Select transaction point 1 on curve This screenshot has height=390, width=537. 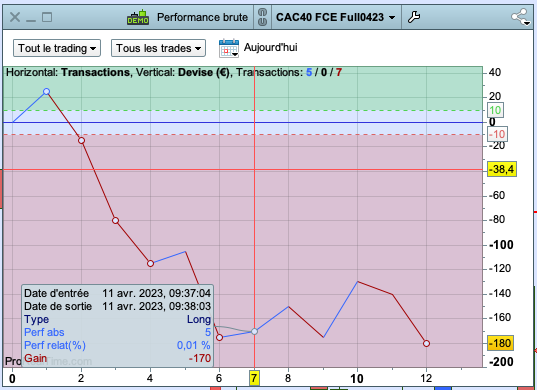47,91
